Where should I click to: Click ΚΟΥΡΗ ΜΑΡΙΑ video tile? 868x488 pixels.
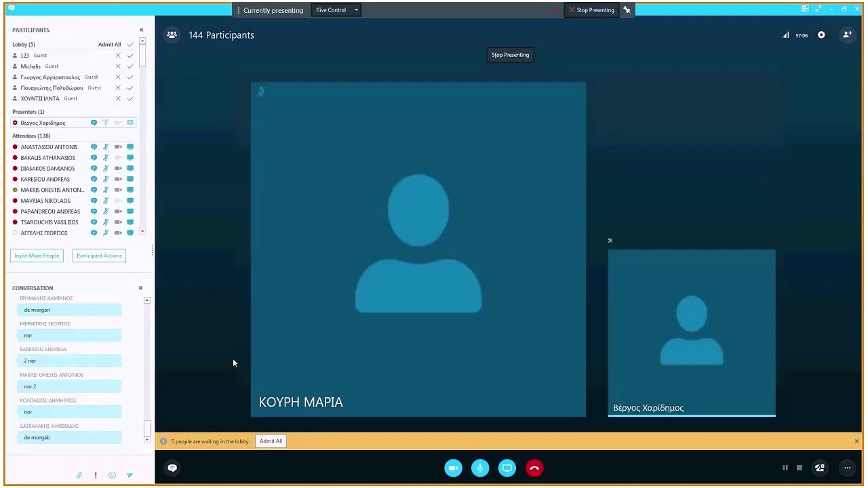(x=418, y=249)
